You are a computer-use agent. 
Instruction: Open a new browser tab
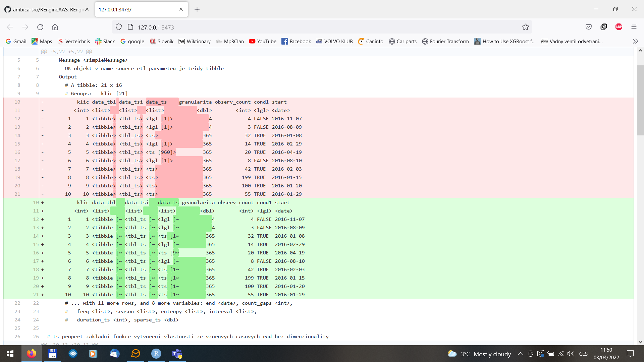[x=197, y=9]
